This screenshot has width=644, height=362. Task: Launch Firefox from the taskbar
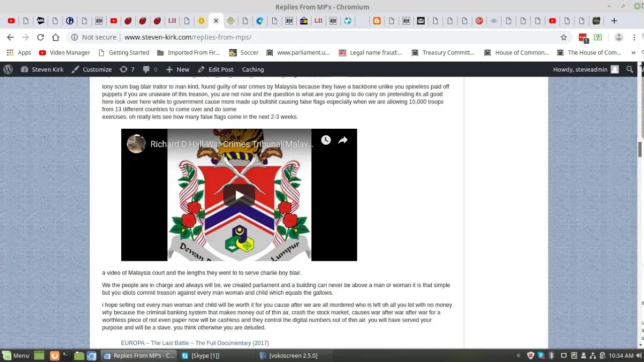pos(54,355)
